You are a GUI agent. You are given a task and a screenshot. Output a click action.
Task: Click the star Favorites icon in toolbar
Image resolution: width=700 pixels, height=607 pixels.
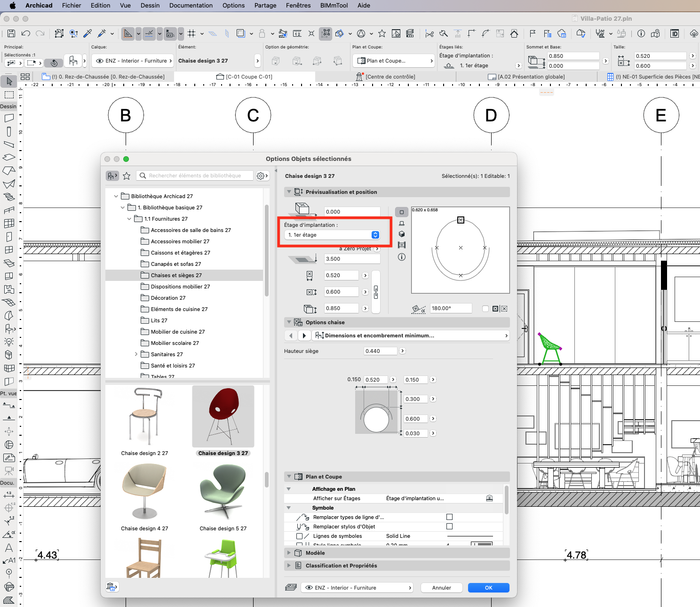pyautogui.click(x=382, y=33)
